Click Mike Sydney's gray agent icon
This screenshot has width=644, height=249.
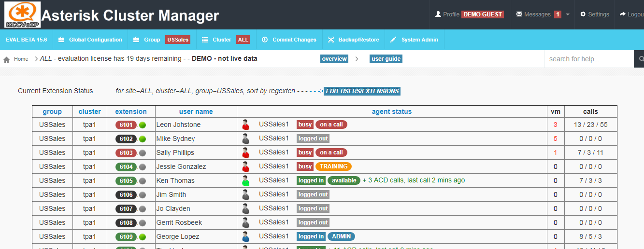pos(245,139)
